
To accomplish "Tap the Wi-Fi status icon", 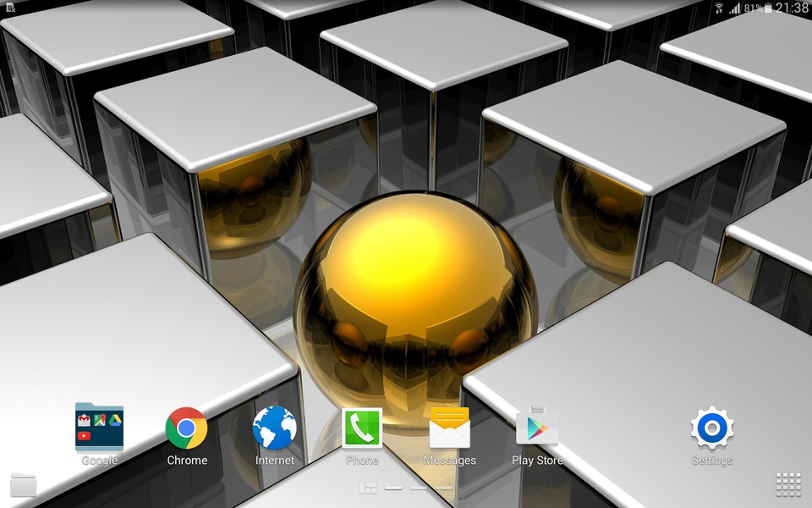I will pyautogui.click(x=719, y=8).
